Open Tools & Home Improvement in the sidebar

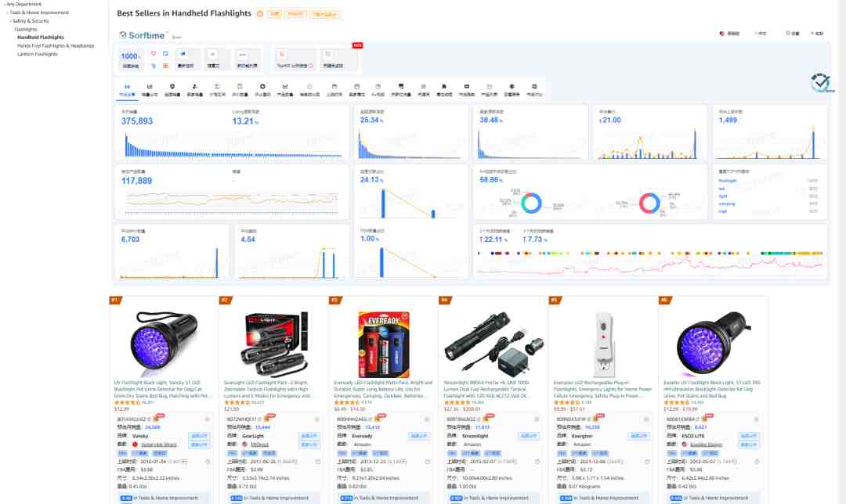(39, 13)
